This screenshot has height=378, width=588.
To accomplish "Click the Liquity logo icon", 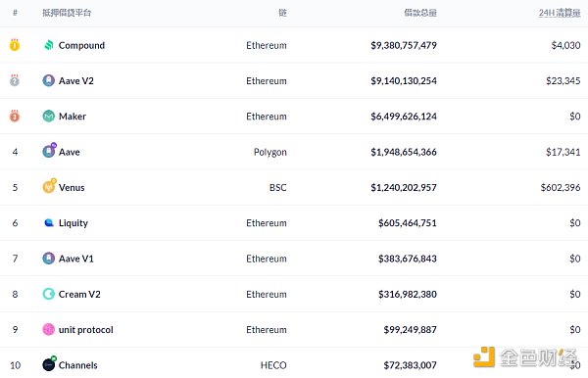I will pos(49,223).
